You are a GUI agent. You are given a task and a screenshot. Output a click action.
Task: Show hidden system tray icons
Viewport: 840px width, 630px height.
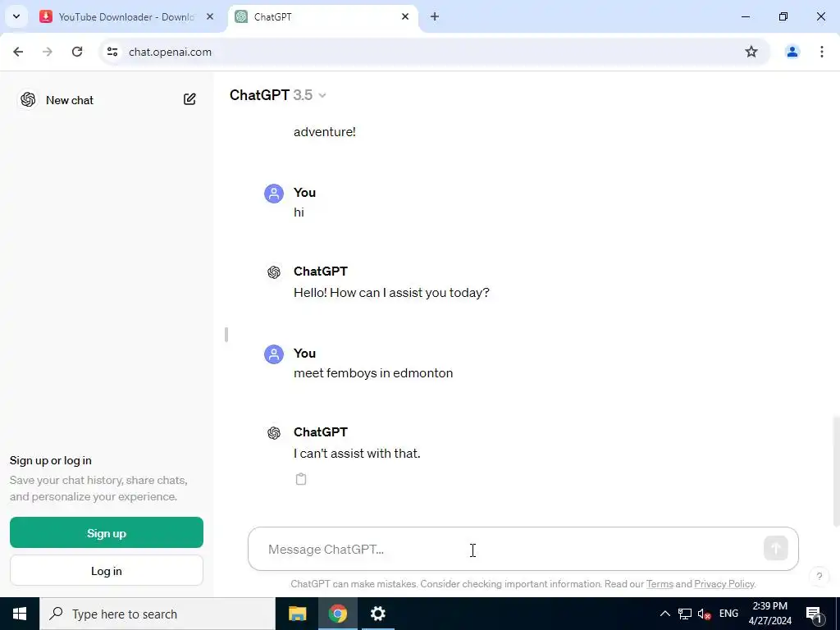pyautogui.click(x=664, y=614)
